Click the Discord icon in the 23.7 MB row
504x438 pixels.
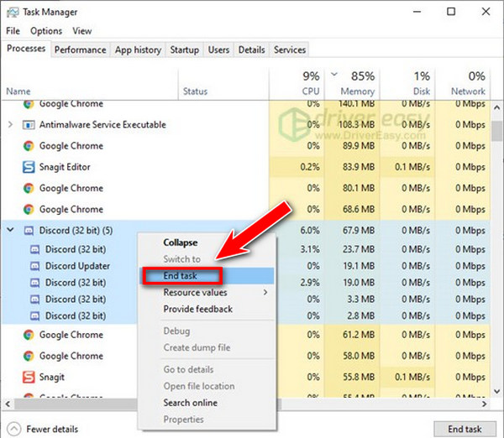[x=34, y=249]
